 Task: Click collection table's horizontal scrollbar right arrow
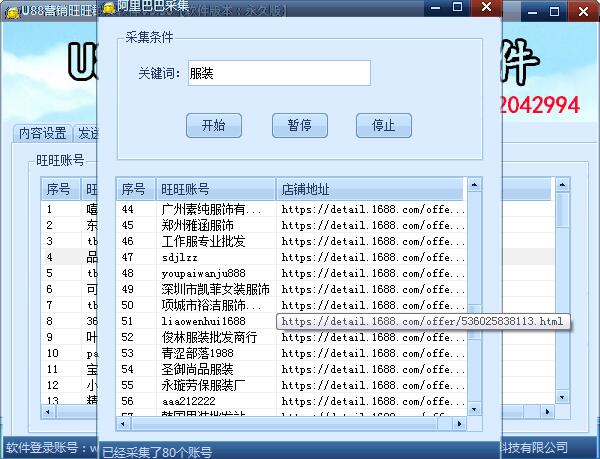460,423
